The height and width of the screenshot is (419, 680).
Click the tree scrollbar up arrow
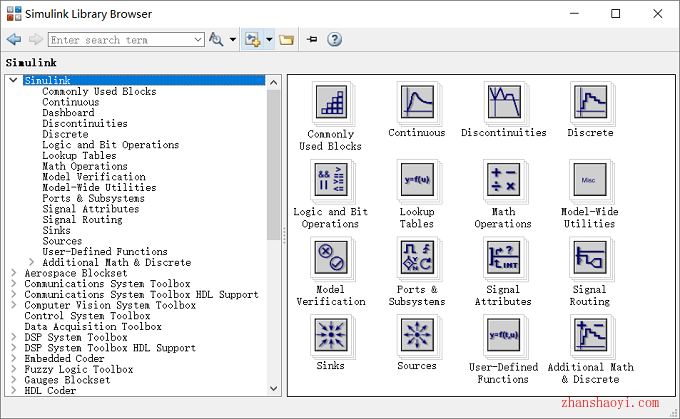pos(274,82)
